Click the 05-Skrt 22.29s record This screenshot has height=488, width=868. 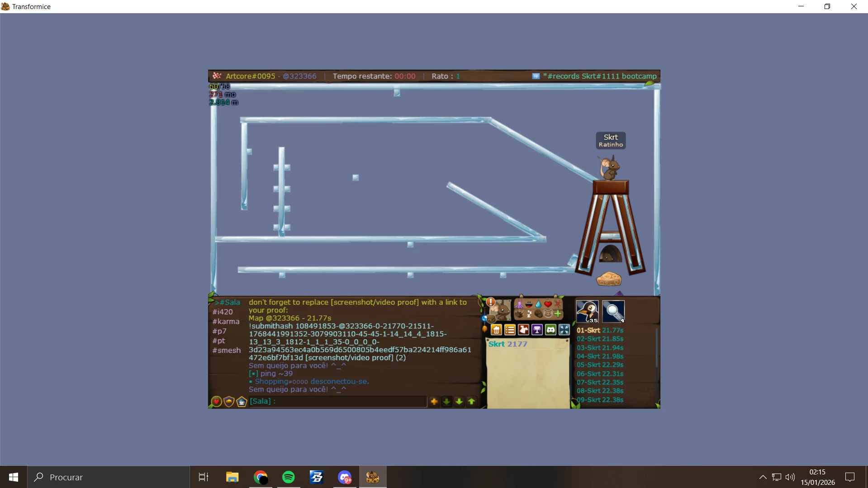(600, 365)
